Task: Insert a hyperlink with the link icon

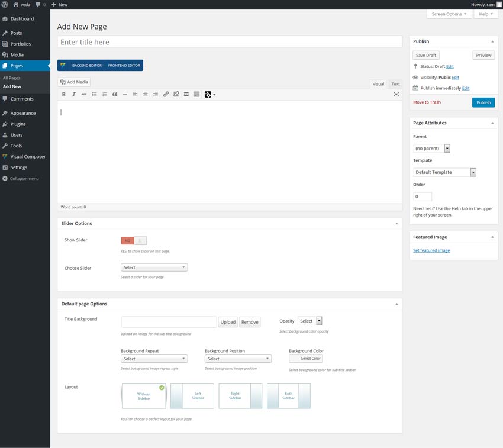Action: [165, 94]
